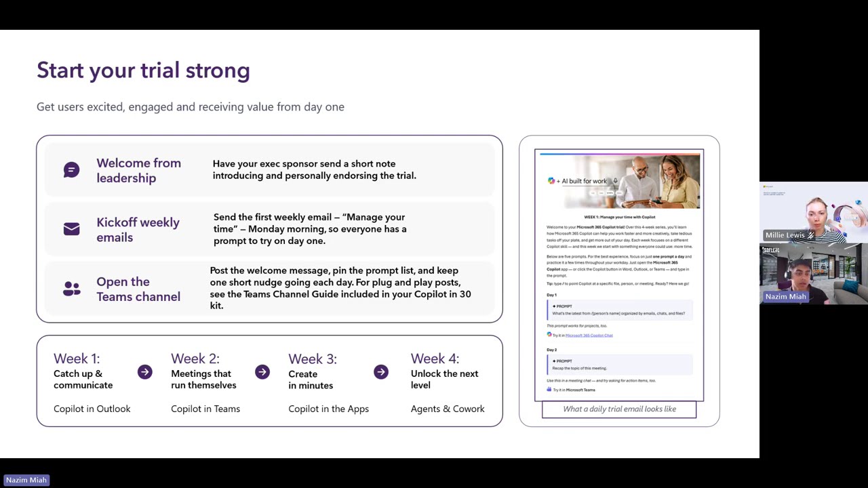868x488 pixels.
Task: Click the 'Meetings that run themselves' text
Action: pyautogui.click(x=203, y=380)
